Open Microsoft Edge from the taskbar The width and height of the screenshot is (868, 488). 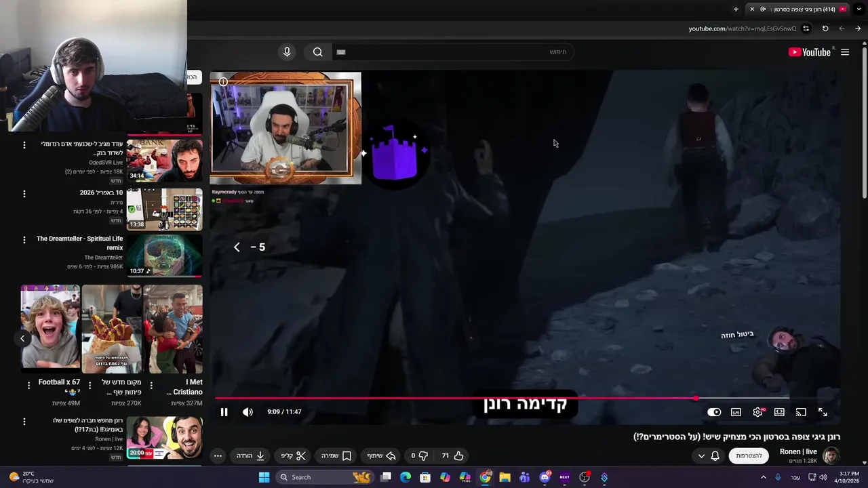click(406, 477)
